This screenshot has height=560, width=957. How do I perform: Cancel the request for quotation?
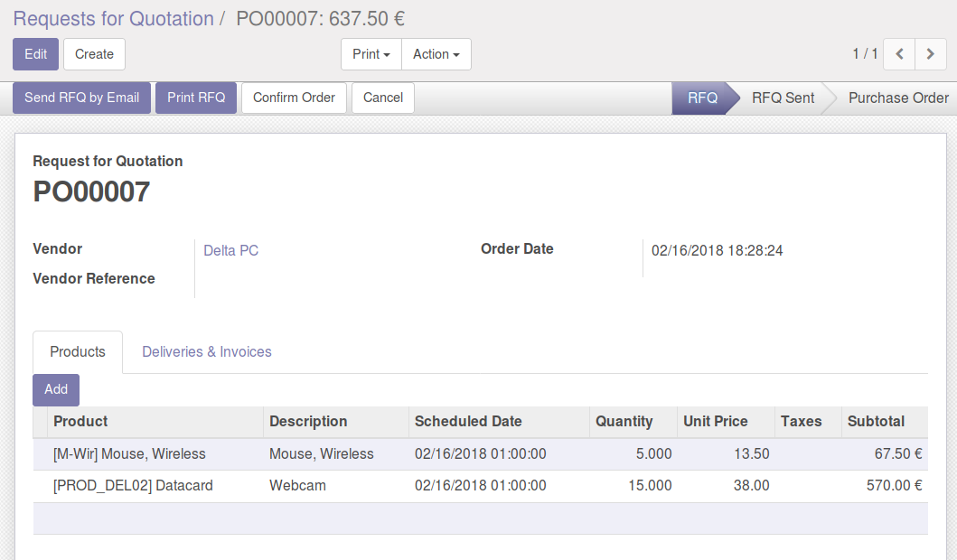pyautogui.click(x=383, y=98)
